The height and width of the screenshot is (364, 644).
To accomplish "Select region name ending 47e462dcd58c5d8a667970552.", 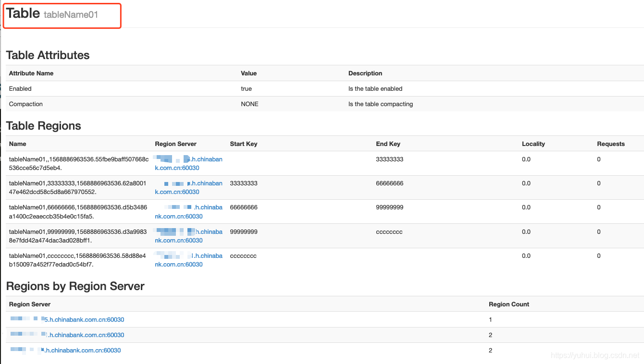I will [78, 188].
